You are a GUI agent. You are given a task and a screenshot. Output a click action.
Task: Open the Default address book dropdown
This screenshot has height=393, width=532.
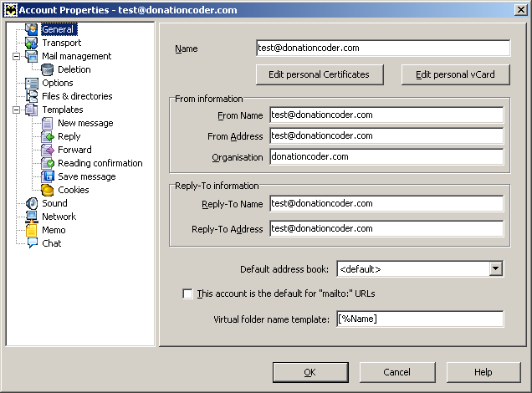pos(496,269)
